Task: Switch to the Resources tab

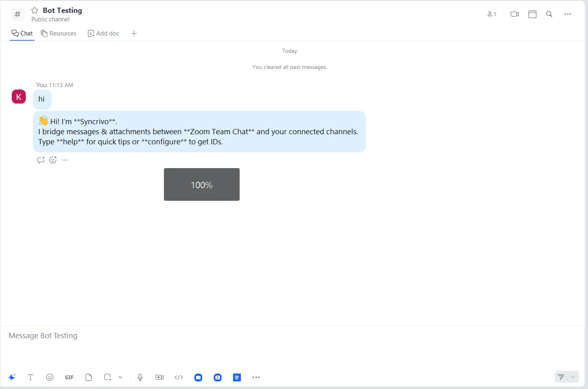Action: pyautogui.click(x=59, y=33)
